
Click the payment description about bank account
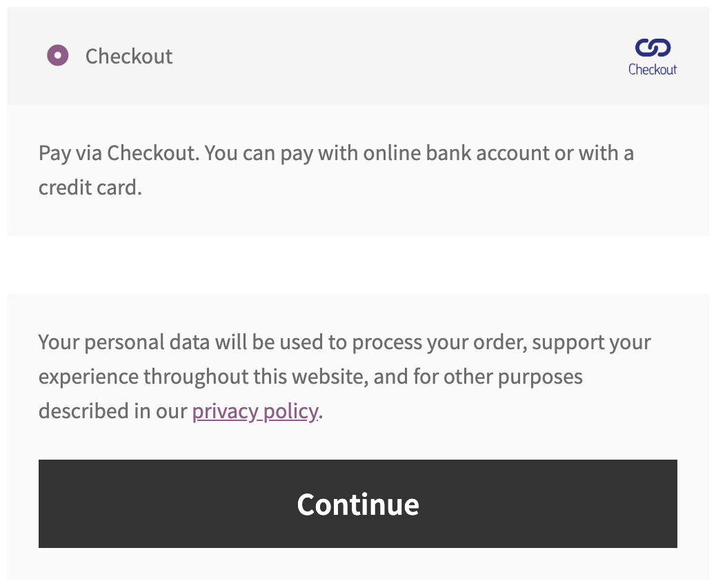tap(336, 169)
